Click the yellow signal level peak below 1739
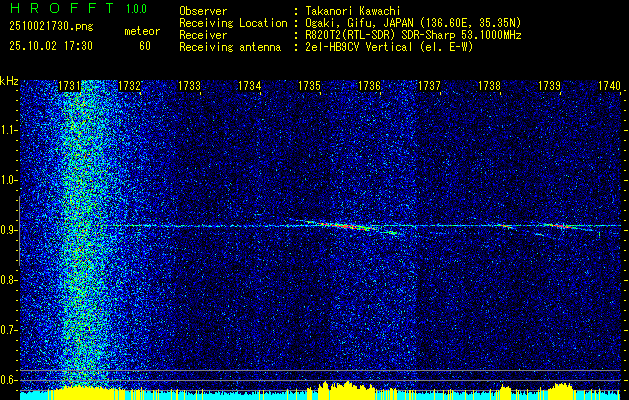This screenshot has height=400, width=629. 560,391
